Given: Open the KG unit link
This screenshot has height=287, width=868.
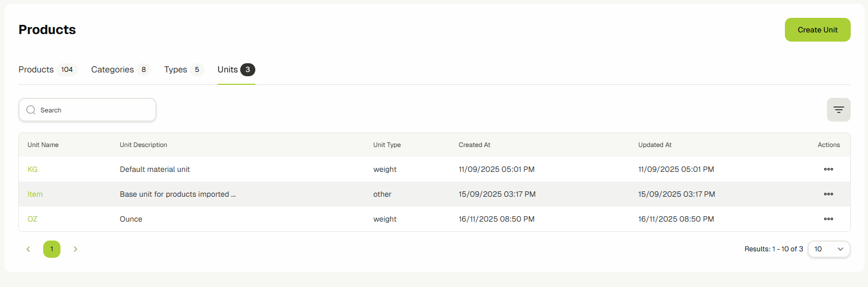Looking at the screenshot, I should click(x=32, y=169).
